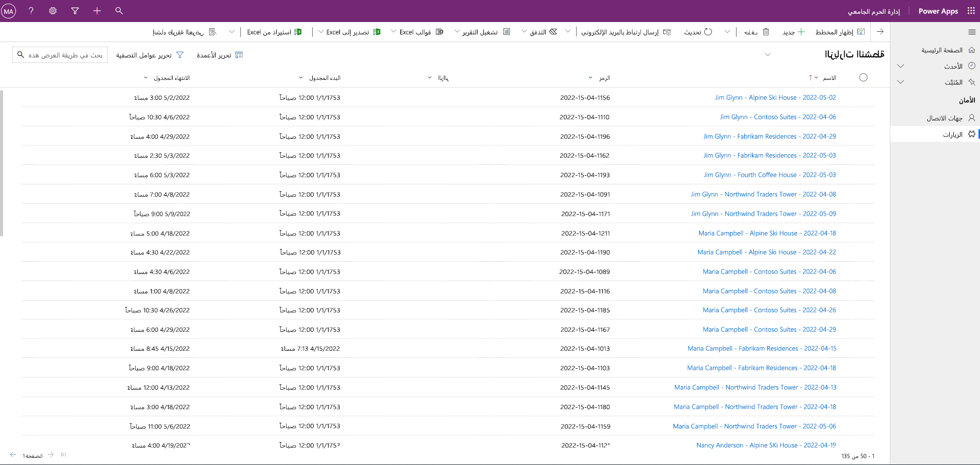The image size is (980, 465).
Task: Open Maria Campbell - Contoso Suites - 2022-04-26
Action: [769, 310]
